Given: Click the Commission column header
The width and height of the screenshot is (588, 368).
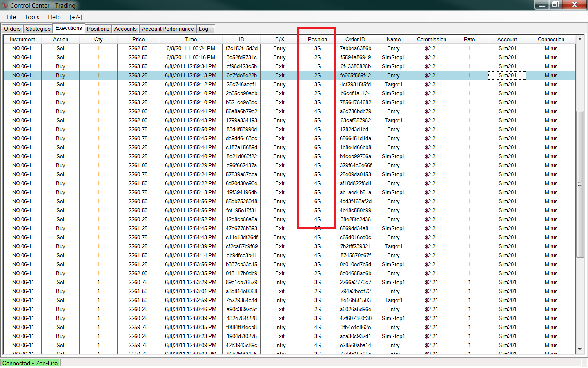Looking at the screenshot, I should pos(432,39).
